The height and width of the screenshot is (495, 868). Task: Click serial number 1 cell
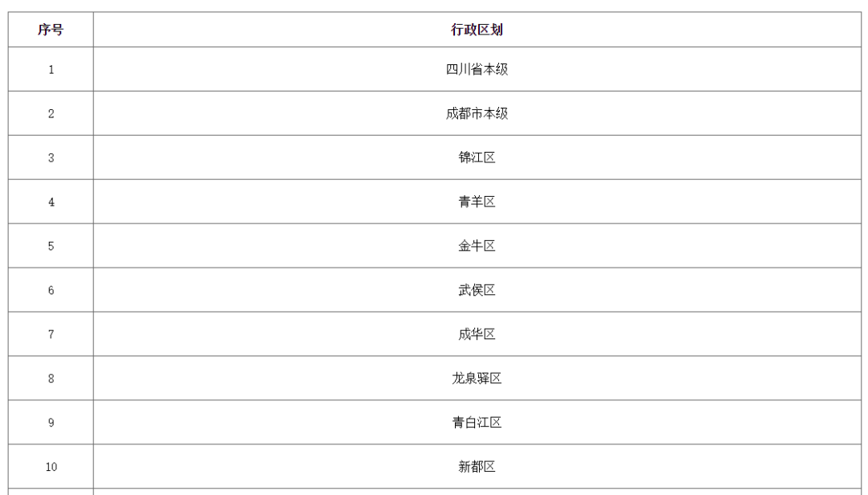51,69
